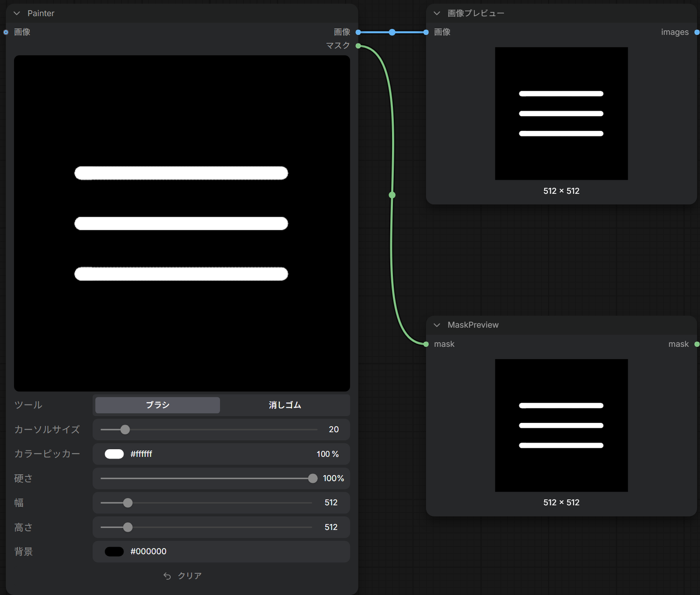Viewport: 700px width, 595px height.
Task: Click the #000000 background hex value
Action: 148,552
